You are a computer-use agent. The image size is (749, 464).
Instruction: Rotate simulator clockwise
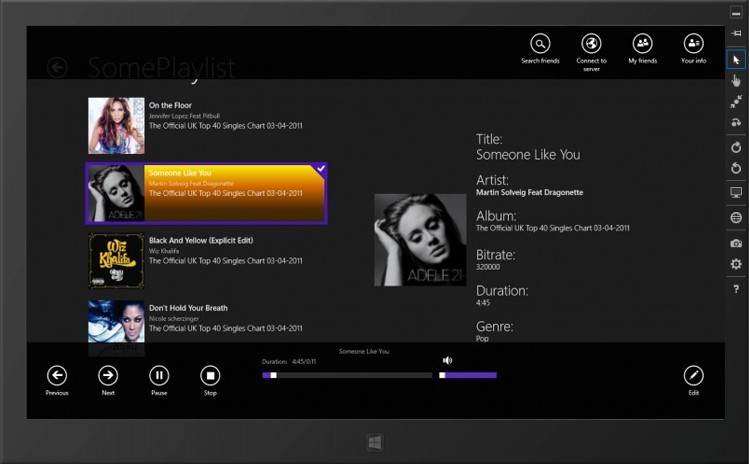[x=736, y=147]
